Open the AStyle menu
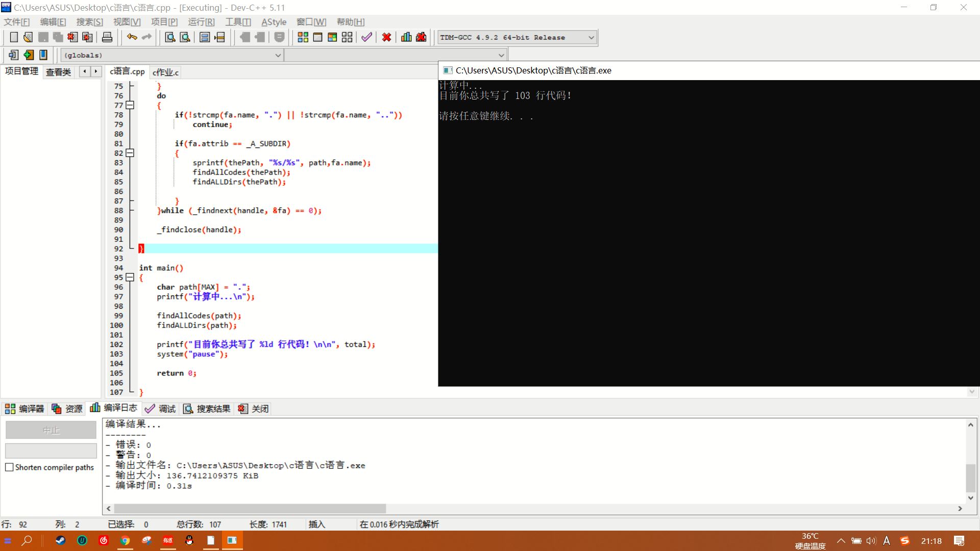 274,22
